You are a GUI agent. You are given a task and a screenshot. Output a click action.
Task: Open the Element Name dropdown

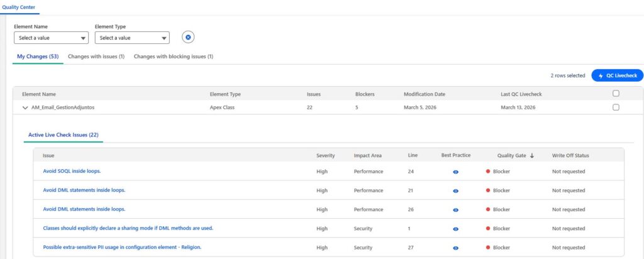(52, 38)
